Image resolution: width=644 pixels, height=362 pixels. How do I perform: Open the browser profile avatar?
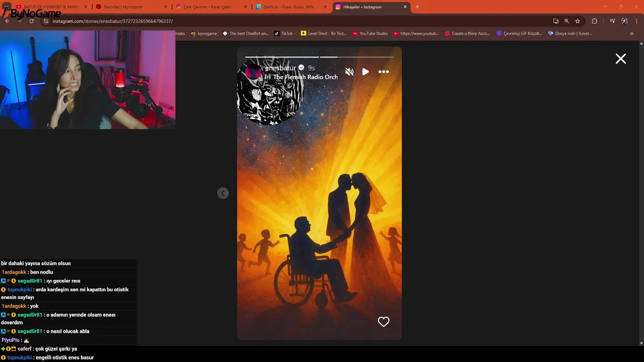624,21
